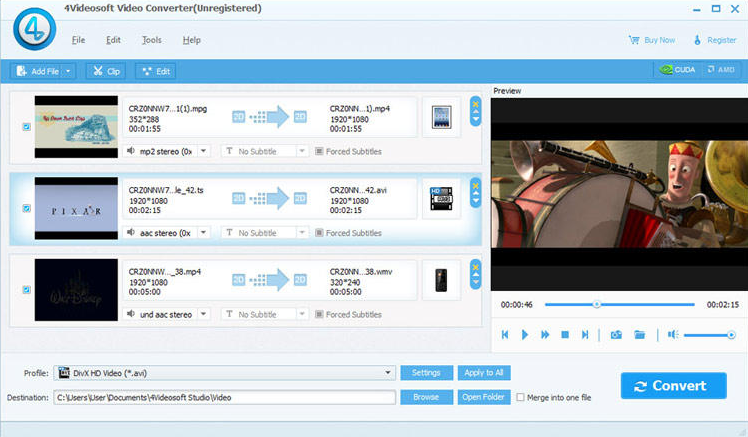This screenshot has width=748, height=437.
Task: Skip to previous using the preview control
Action: point(505,334)
